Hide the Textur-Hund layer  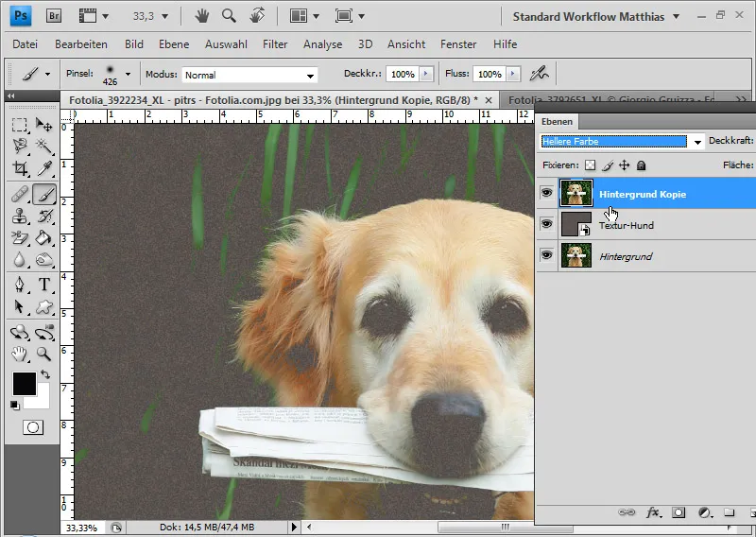[546, 224]
